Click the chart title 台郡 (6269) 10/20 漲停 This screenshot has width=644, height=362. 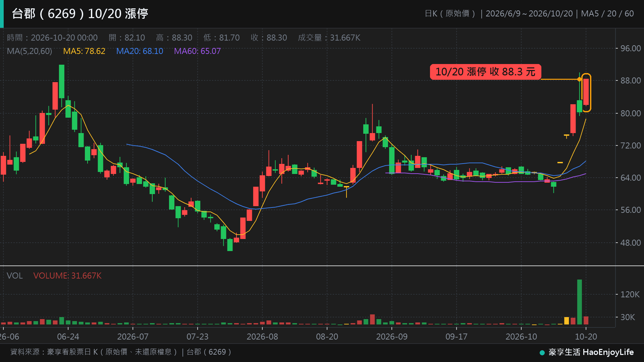pyautogui.click(x=80, y=14)
